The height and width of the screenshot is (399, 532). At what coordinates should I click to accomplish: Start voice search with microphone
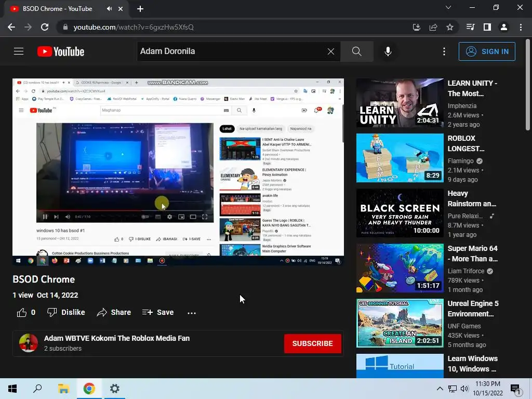click(x=388, y=51)
